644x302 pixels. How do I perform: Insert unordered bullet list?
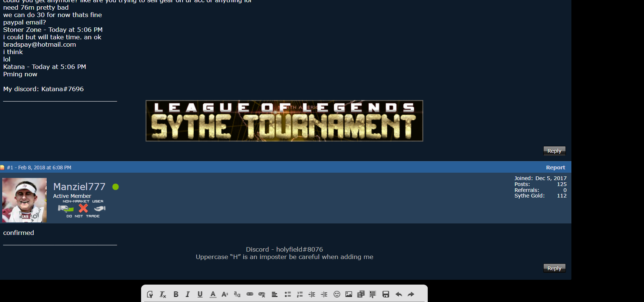tap(288, 294)
